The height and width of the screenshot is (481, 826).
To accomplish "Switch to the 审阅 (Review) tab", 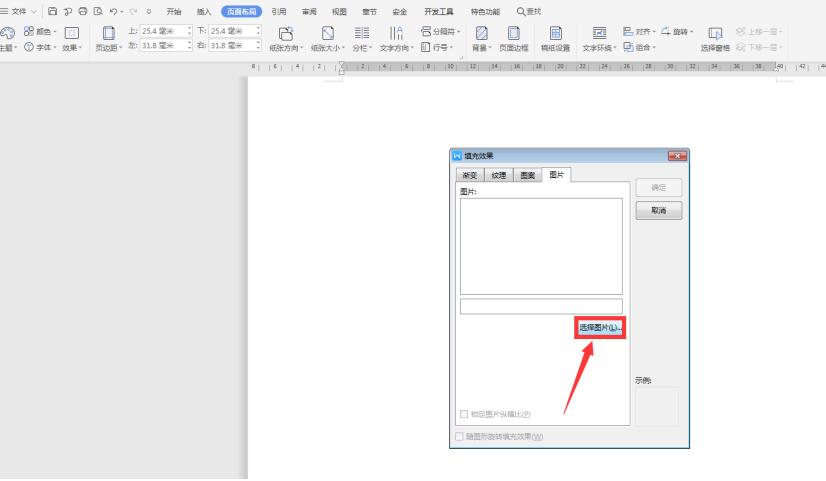I will [x=309, y=12].
